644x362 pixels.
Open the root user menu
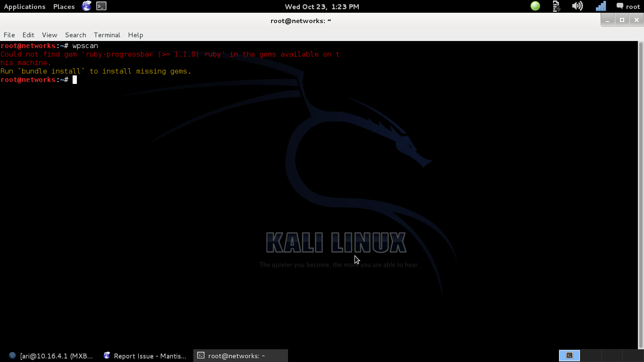633,7
